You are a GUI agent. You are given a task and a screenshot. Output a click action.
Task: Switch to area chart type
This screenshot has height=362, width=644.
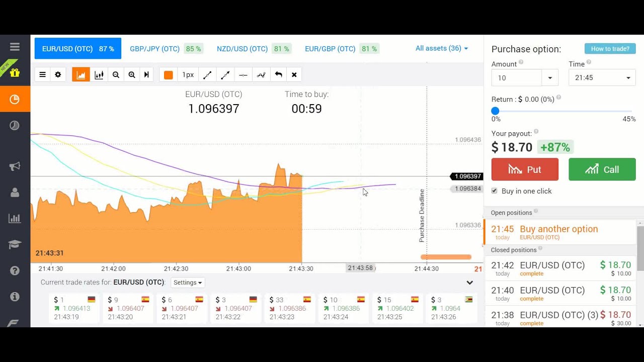coord(80,75)
